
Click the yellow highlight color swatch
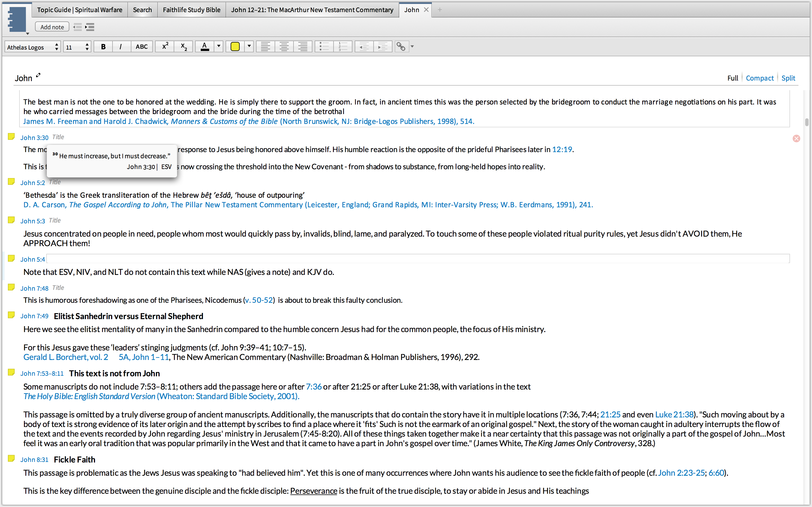(x=235, y=46)
